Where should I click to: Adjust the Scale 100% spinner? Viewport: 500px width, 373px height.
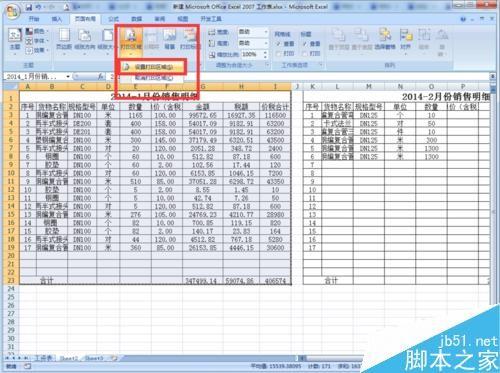[266, 54]
